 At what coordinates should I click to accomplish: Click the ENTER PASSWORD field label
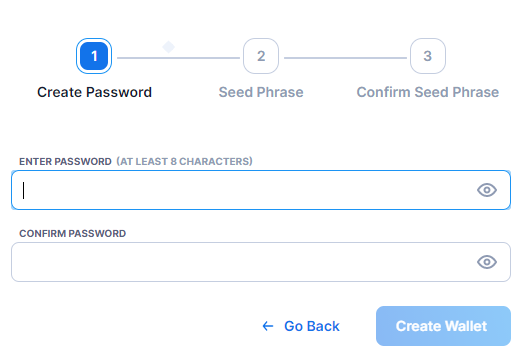(x=65, y=162)
